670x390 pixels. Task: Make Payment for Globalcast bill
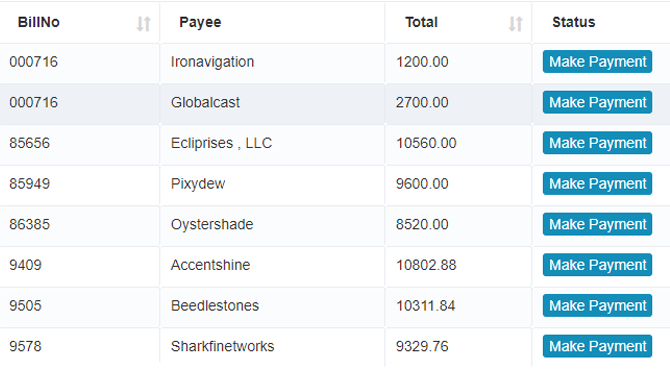pyautogui.click(x=597, y=102)
